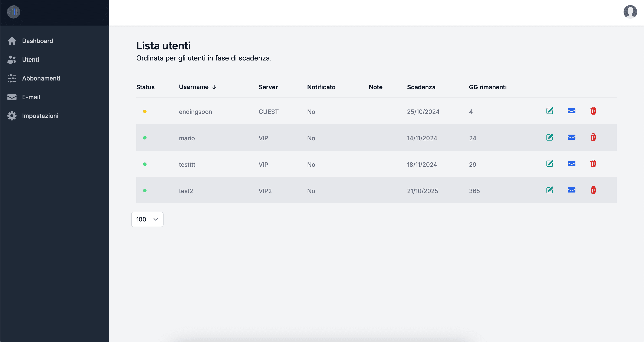Click the GG rimanenti column header
The height and width of the screenshot is (342, 644).
pyautogui.click(x=487, y=87)
